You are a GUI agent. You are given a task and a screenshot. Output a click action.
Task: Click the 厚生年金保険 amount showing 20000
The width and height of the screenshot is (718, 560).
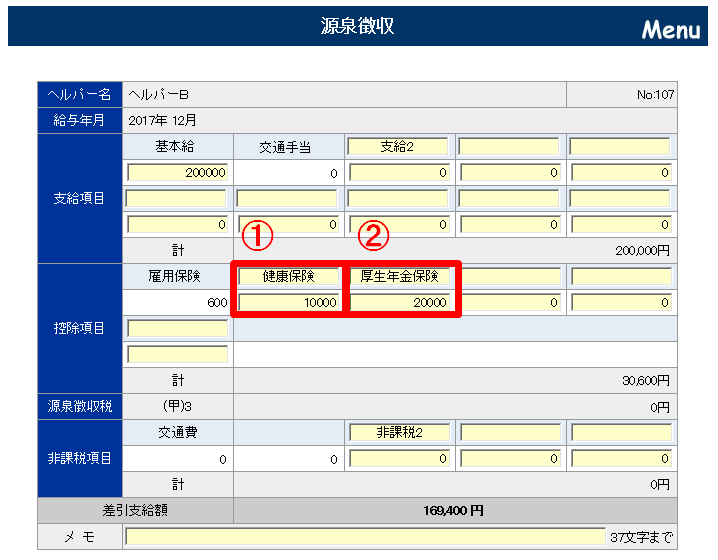pos(399,302)
